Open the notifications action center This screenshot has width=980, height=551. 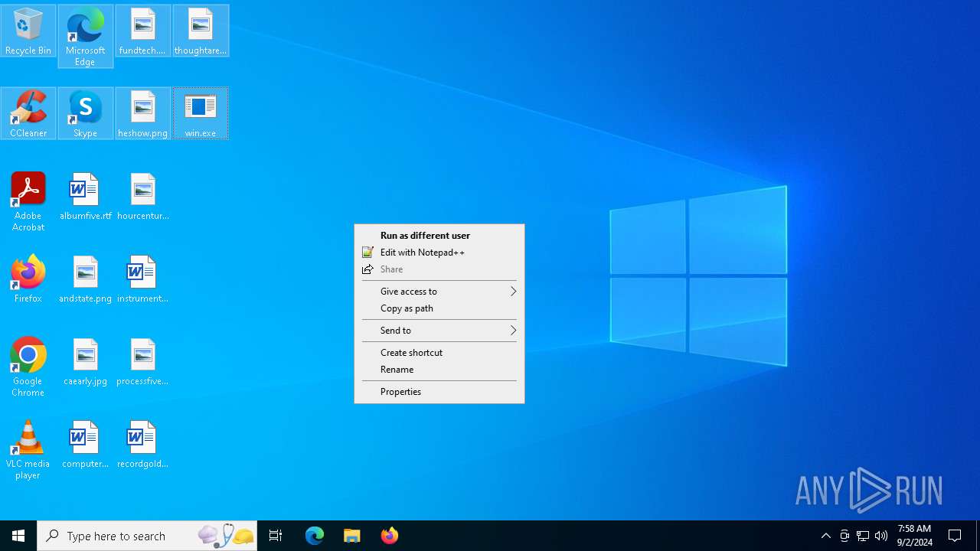tap(955, 536)
